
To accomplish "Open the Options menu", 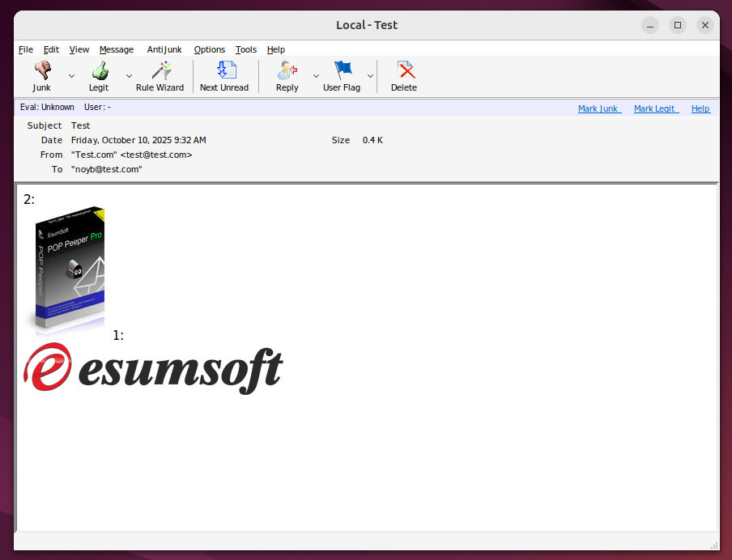I will pos(210,49).
